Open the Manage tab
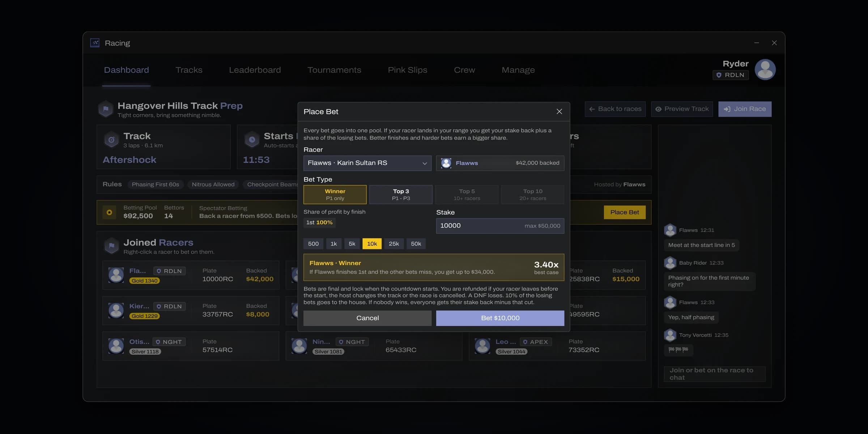Screen dimensions: 868x434 click(518, 70)
